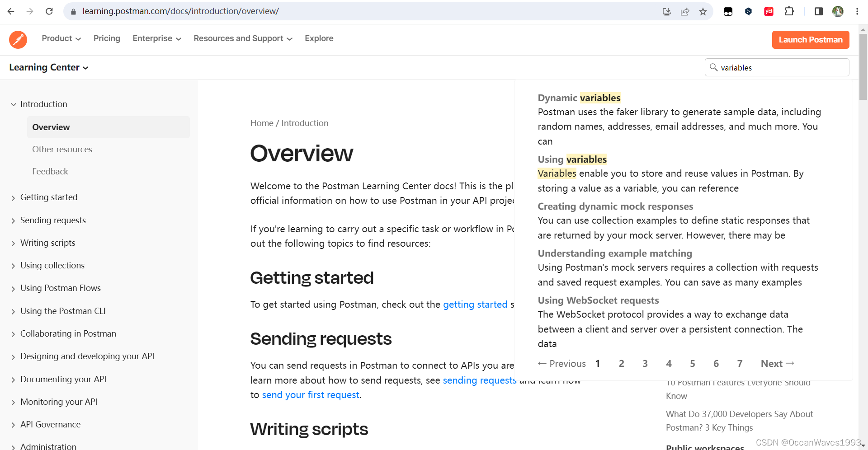Open Using variables search result
This screenshot has height=450, width=868.
572,159
